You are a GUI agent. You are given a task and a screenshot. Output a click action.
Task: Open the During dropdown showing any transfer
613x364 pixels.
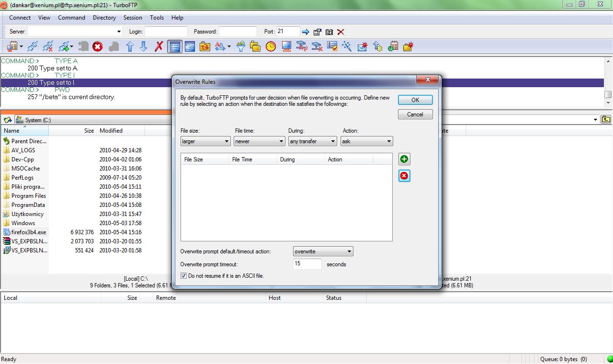click(x=313, y=141)
